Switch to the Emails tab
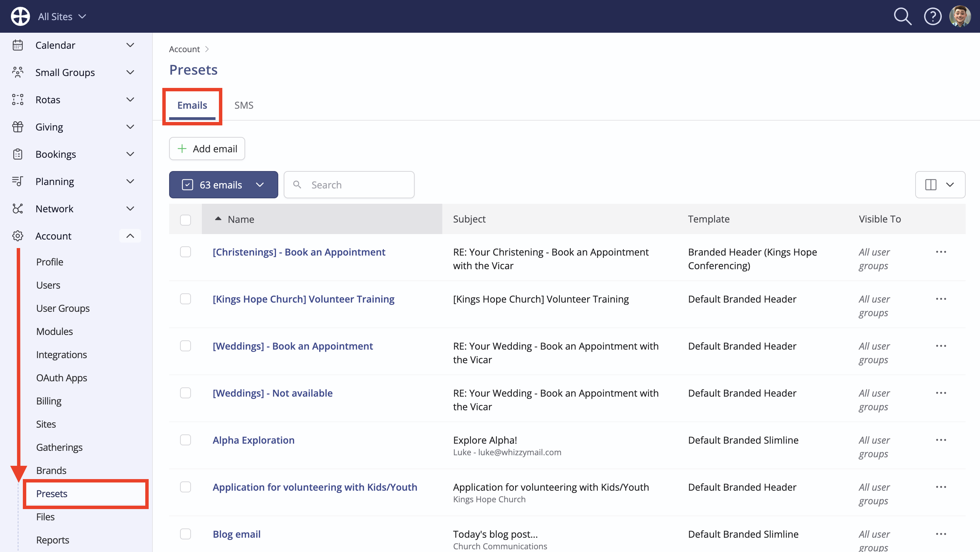980x552 pixels. [192, 105]
